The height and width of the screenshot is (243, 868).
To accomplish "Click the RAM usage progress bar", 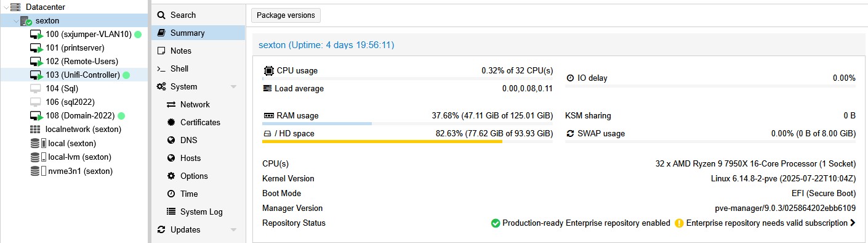I will click(408, 124).
